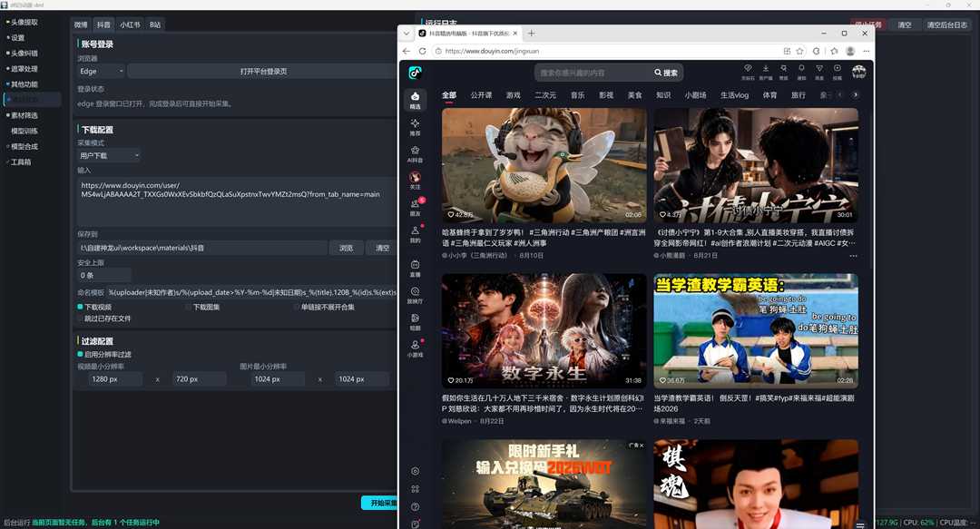Open the user avatar in the Douyin header
980x529 pixels.
pyautogui.click(x=859, y=72)
